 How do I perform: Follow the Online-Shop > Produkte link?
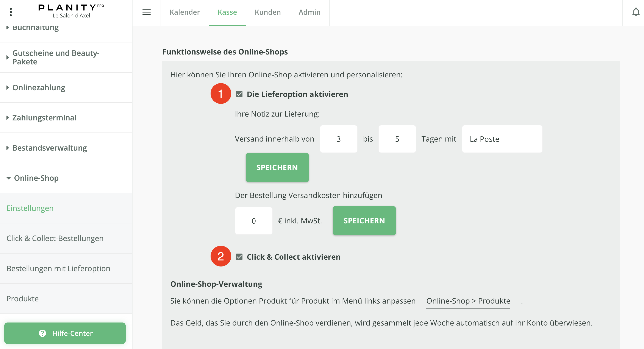coord(468,301)
